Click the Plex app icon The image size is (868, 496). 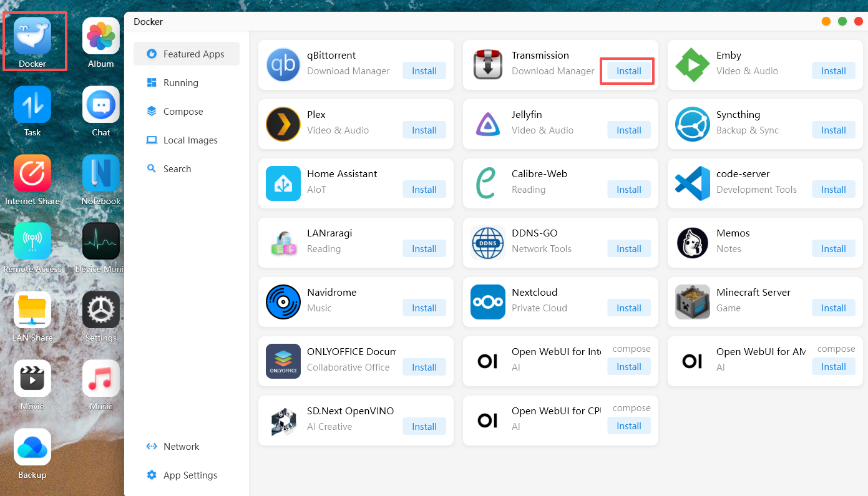[283, 124]
